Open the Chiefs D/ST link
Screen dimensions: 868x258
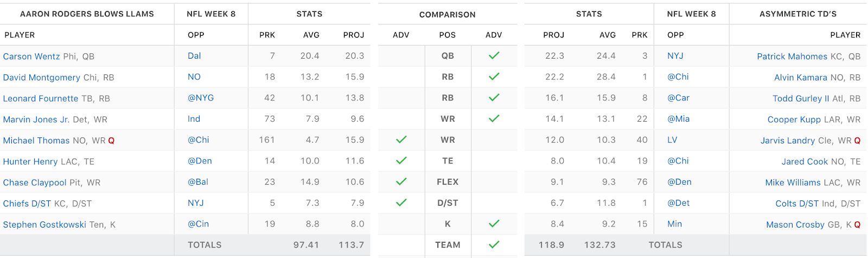pyautogui.click(x=27, y=204)
